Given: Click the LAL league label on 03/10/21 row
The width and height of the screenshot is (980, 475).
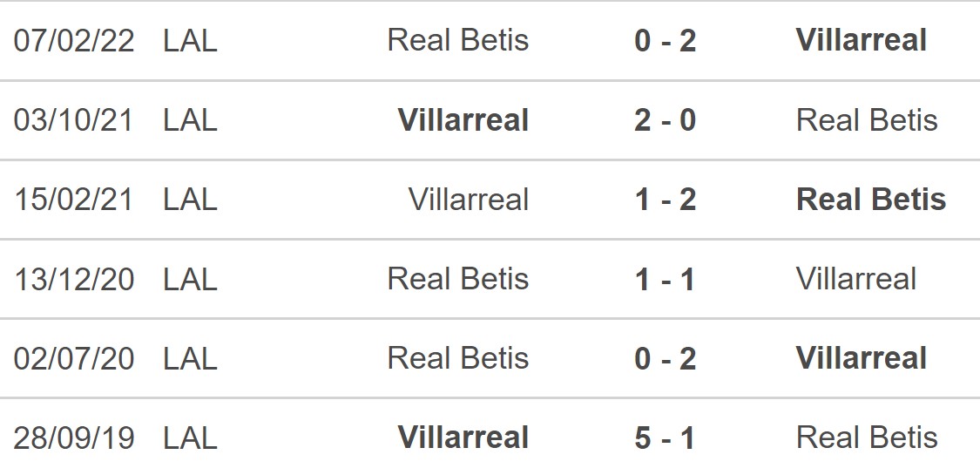Looking at the screenshot, I should pyautogui.click(x=190, y=120).
